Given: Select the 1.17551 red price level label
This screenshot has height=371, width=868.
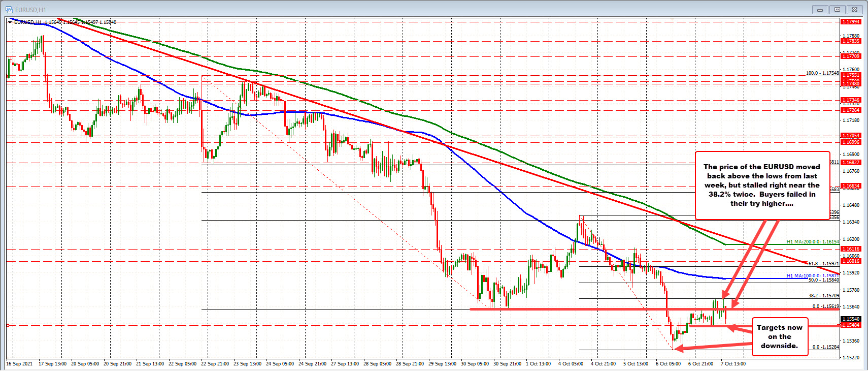Looking at the screenshot, I should [x=851, y=75].
